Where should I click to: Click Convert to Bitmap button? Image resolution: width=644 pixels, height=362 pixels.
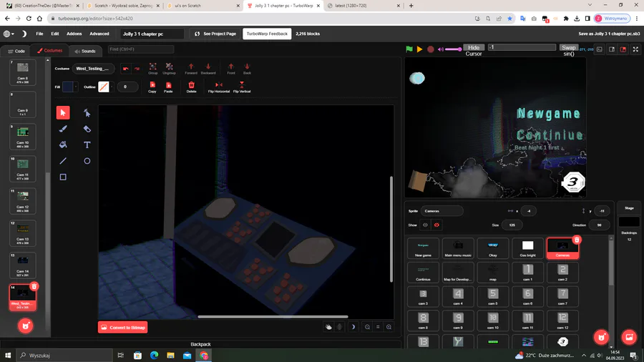tap(123, 327)
